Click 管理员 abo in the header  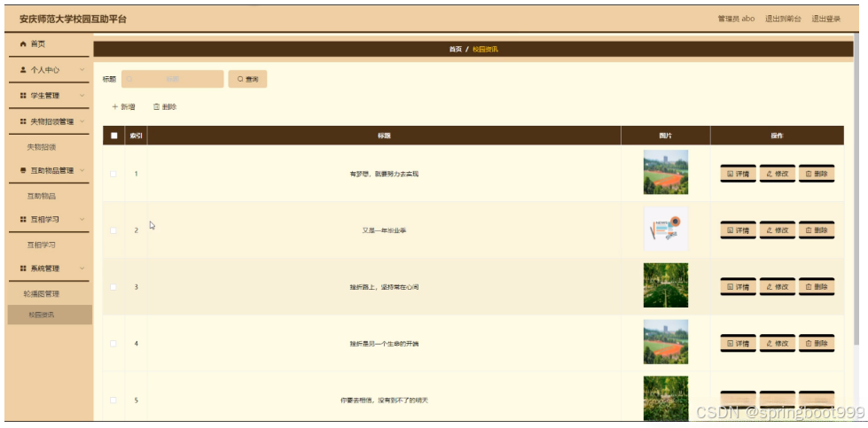point(736,19)
